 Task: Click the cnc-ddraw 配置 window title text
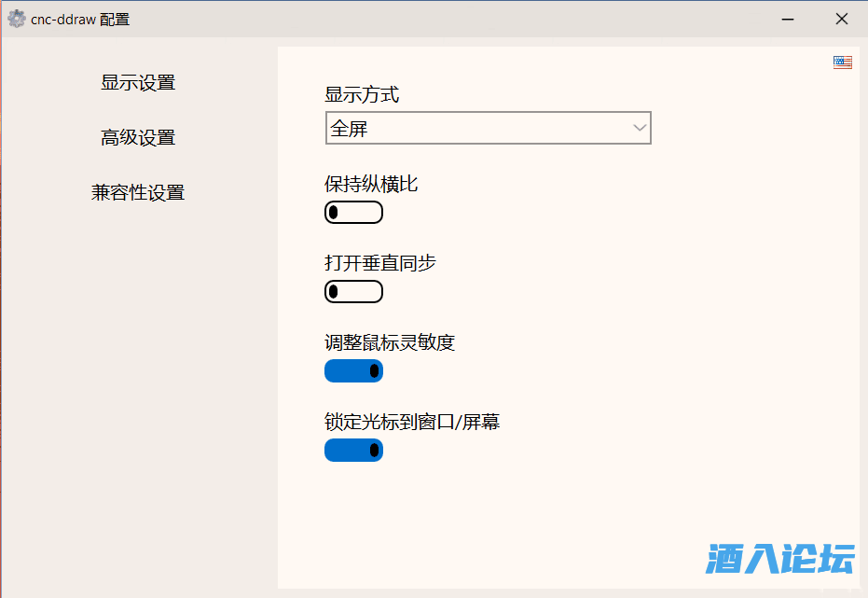pos(80,19)
